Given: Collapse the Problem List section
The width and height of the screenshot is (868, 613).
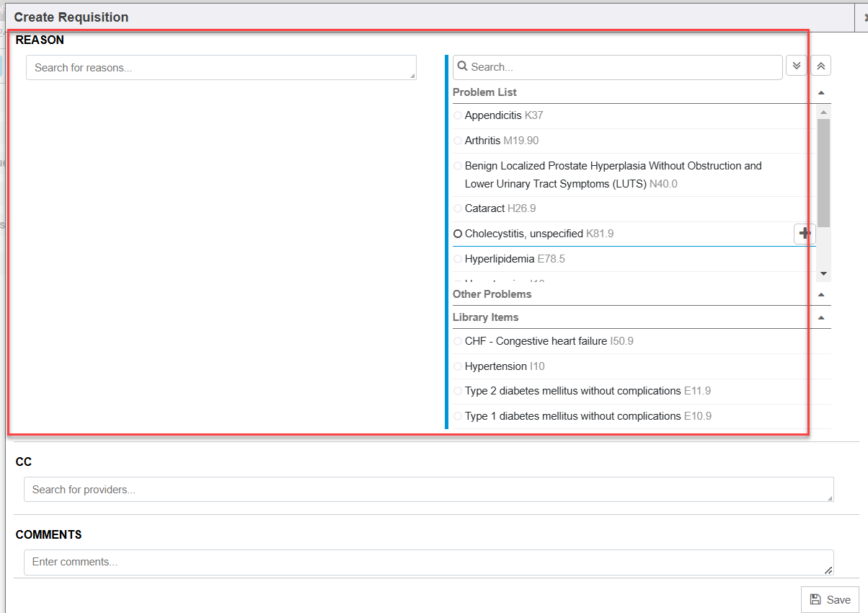Looking at the screenshot, I should [821, 92].
